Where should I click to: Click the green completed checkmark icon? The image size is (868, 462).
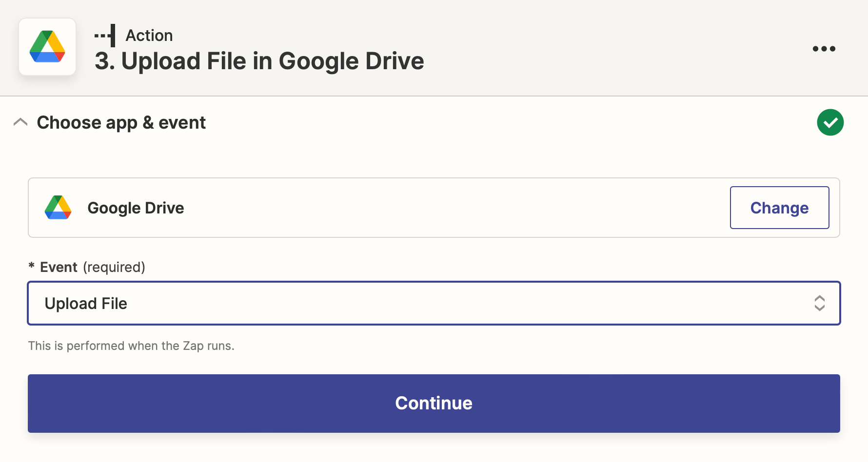[x=830, y=122]
